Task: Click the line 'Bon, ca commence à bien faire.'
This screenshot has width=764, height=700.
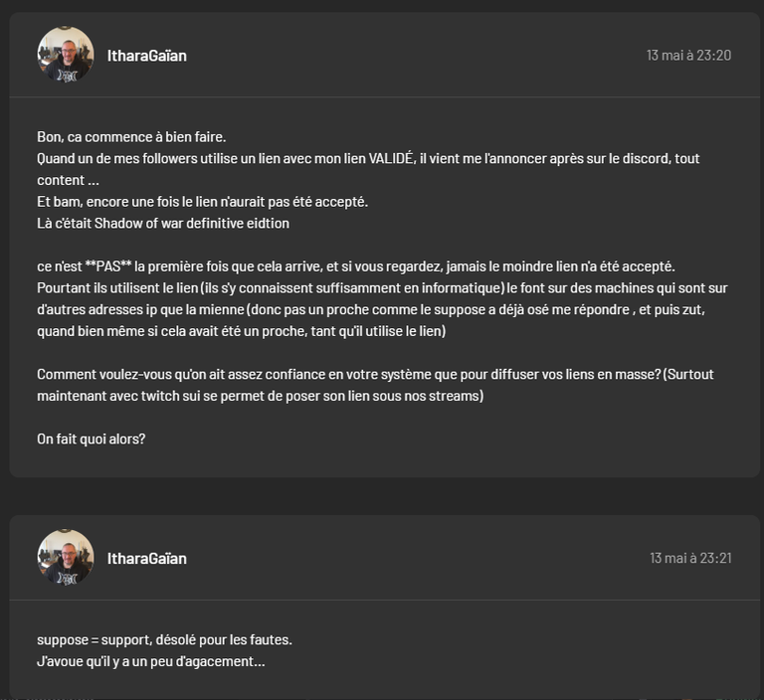Action: pos(131,137)
